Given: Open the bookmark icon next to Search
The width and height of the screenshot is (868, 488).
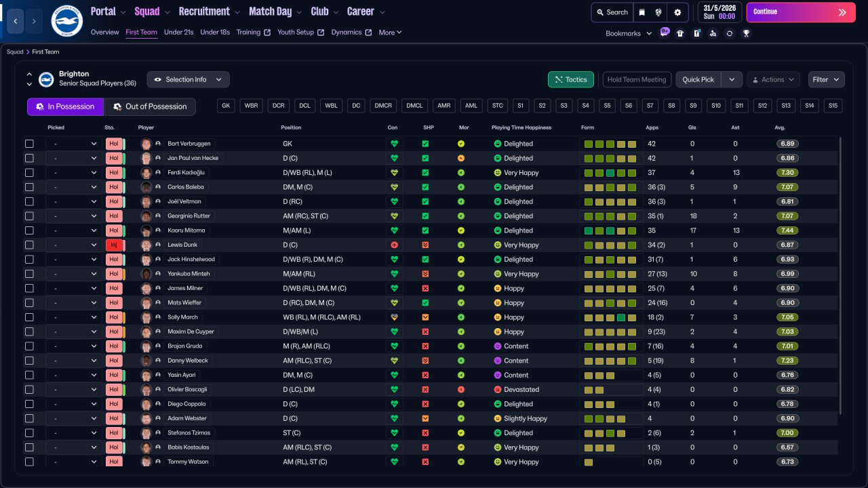Looking at the screenshot, I should coord(642,12).
